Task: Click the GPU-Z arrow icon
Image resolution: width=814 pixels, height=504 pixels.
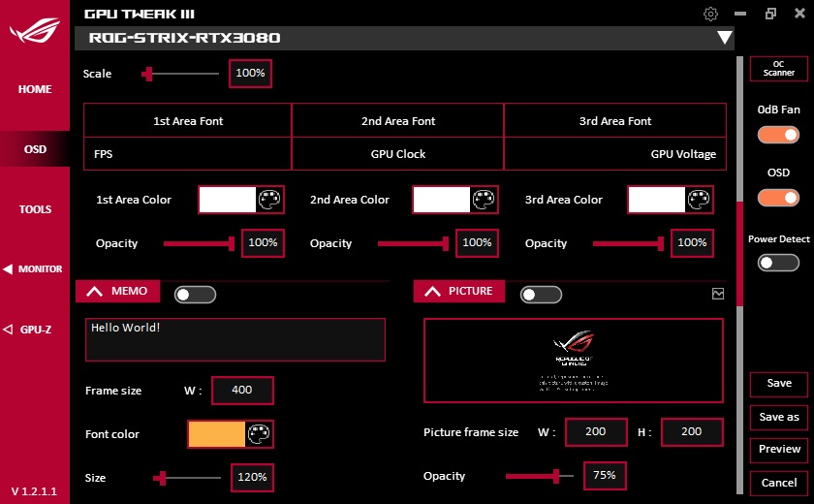Action: click(8, 330)
